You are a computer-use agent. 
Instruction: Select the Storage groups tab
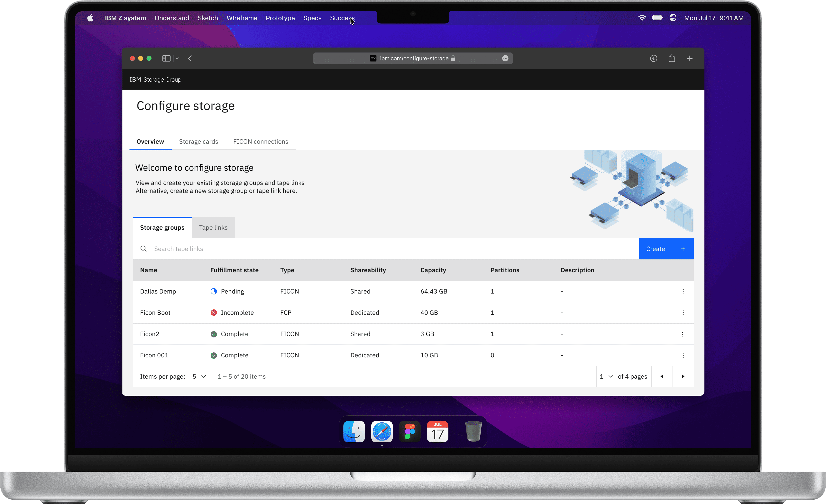(162, 227)
